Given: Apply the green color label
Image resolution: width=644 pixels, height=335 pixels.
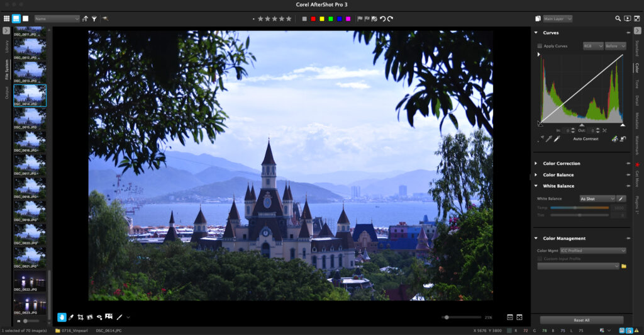Looking at the screenshot, I should [x=331, y=19].
